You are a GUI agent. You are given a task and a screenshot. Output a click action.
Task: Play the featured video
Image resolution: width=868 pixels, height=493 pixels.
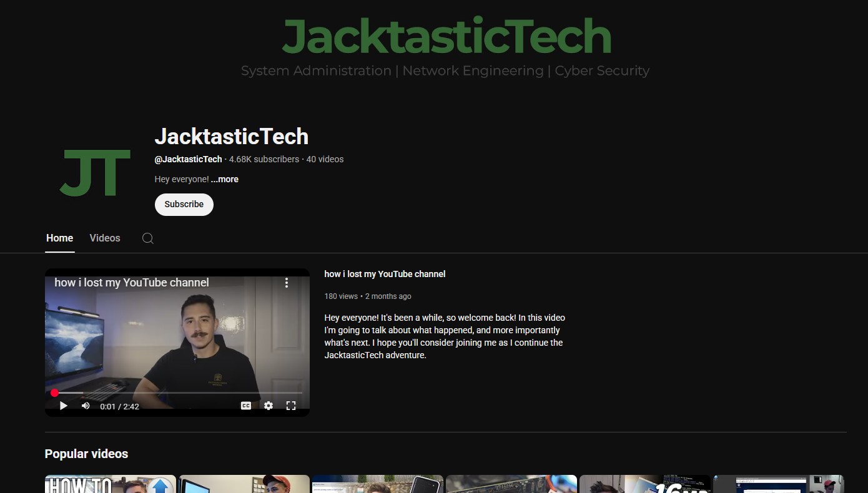click(63, 406)
